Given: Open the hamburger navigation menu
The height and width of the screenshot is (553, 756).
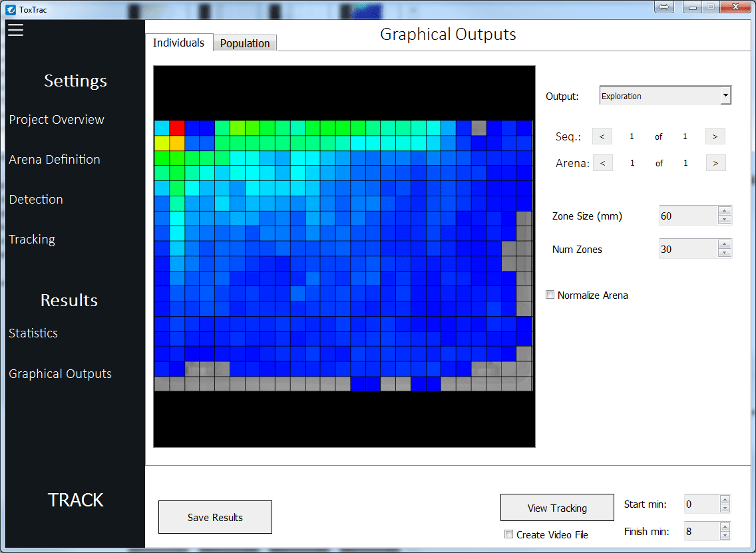Looking at the screenshot, I should [x=15, y=30].
